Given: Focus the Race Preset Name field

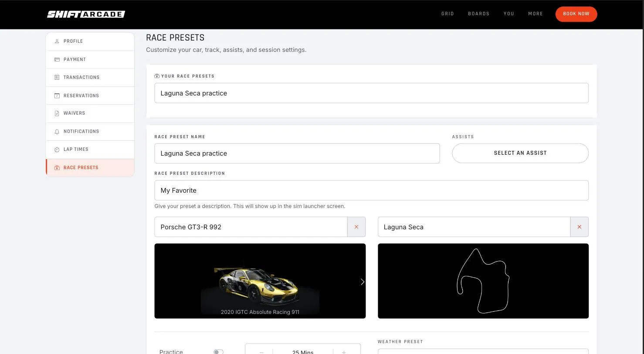Looking at the screenshot, I should click(297, 153).
